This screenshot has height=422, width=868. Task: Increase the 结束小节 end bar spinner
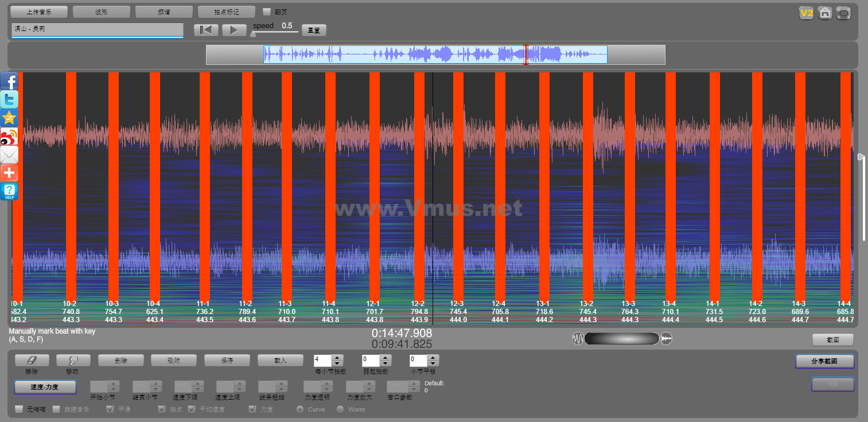click(156, 384)
